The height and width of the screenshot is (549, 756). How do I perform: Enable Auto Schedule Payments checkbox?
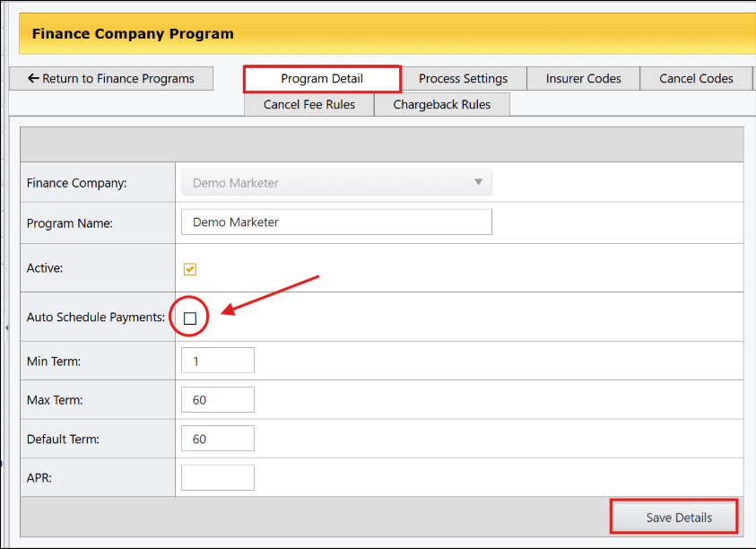click(190, 318)
